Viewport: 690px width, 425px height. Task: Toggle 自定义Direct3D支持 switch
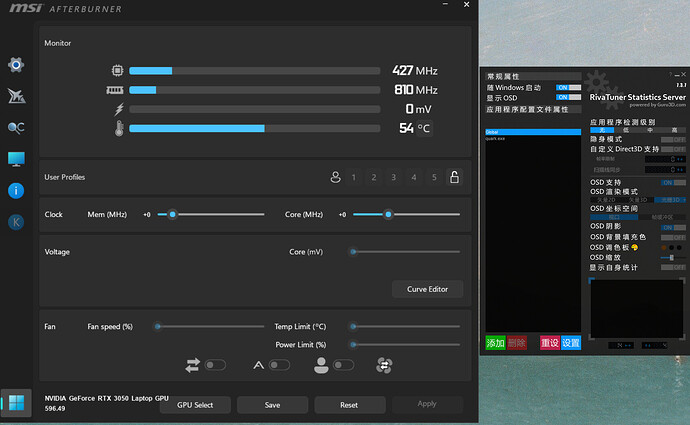pyautogui.click(x=673, y=149)
